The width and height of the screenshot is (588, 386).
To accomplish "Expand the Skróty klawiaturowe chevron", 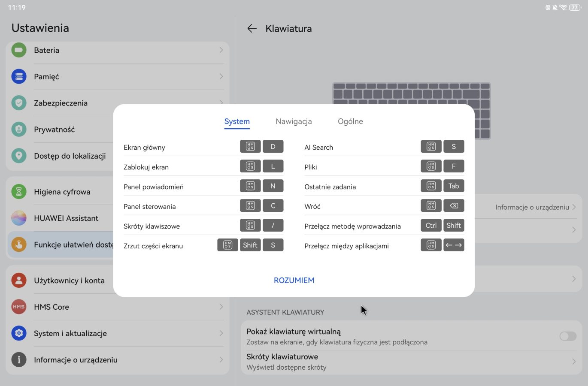I will [x=574, y=362].
